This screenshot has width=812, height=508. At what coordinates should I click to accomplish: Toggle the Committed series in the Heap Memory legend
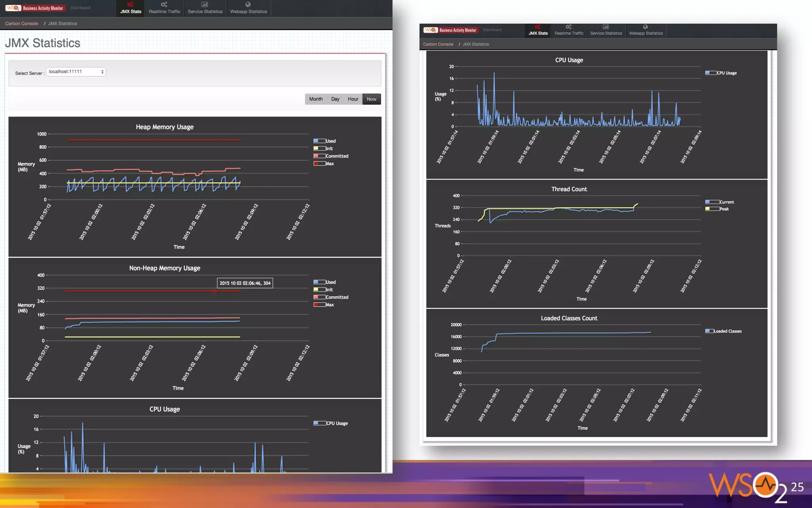[x=320, y=156]
